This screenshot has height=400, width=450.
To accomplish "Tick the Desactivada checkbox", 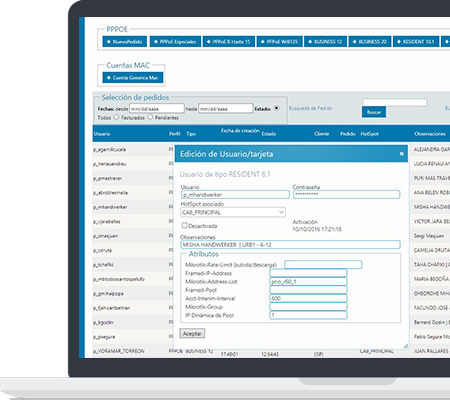I will point(184,225).
